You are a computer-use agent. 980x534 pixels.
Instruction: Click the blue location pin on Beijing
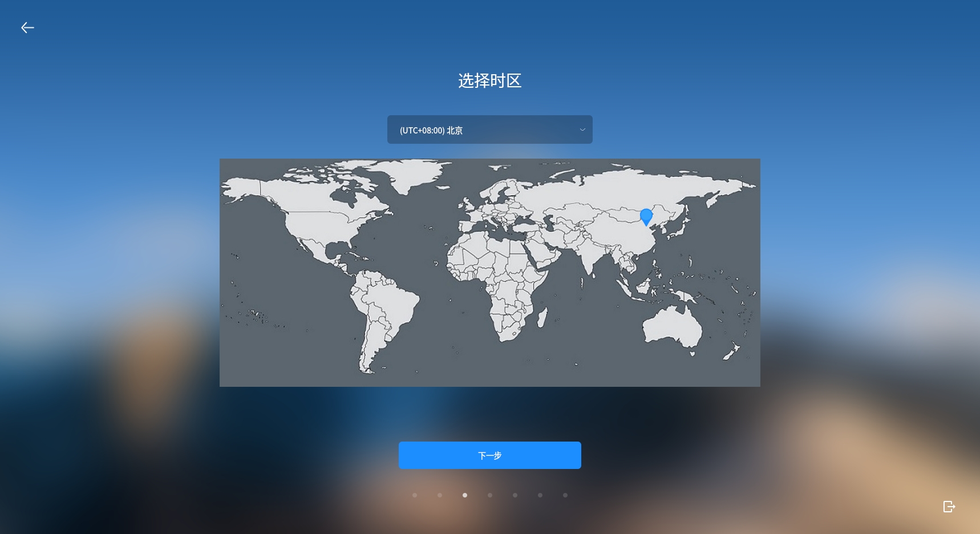point(646,217)
